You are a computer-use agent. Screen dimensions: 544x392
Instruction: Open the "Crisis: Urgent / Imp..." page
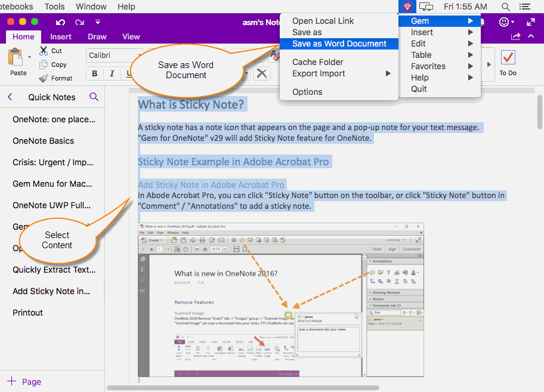click(52, 162)
